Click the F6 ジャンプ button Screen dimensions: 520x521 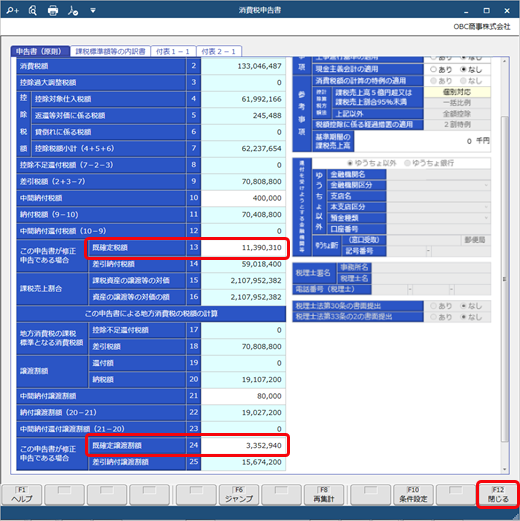click(x=239, y=494)
